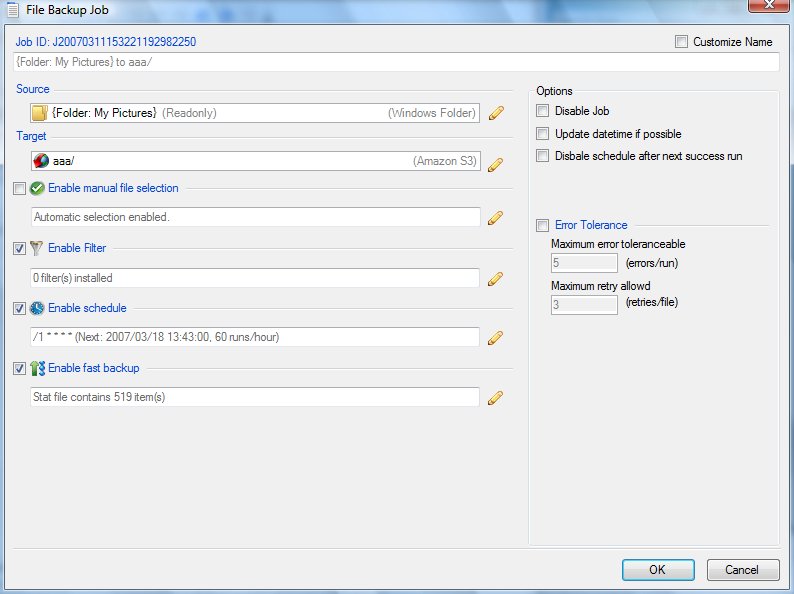
Task: Enable manual file selection checkbox
Action: pyautogui.click(x=19, y=189)
